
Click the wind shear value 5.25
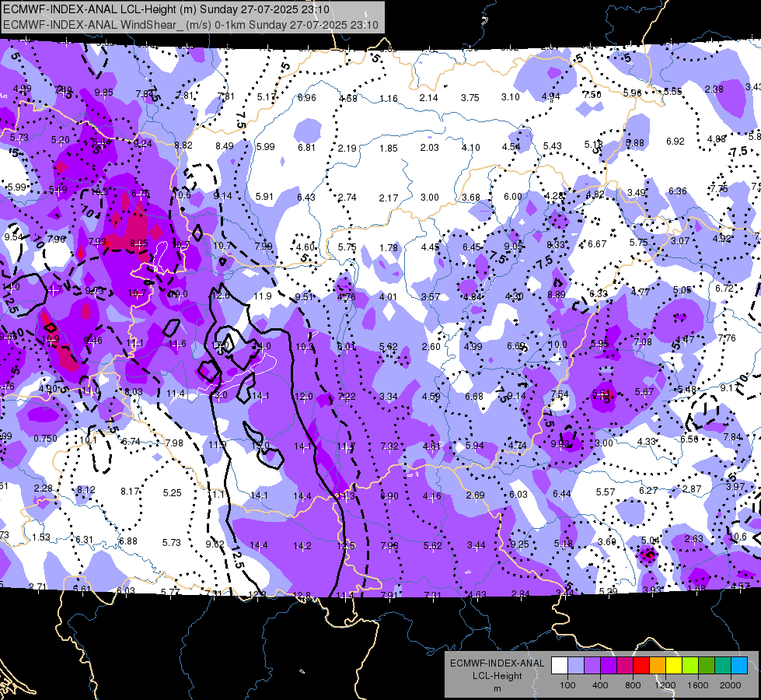tap(173, 492)
